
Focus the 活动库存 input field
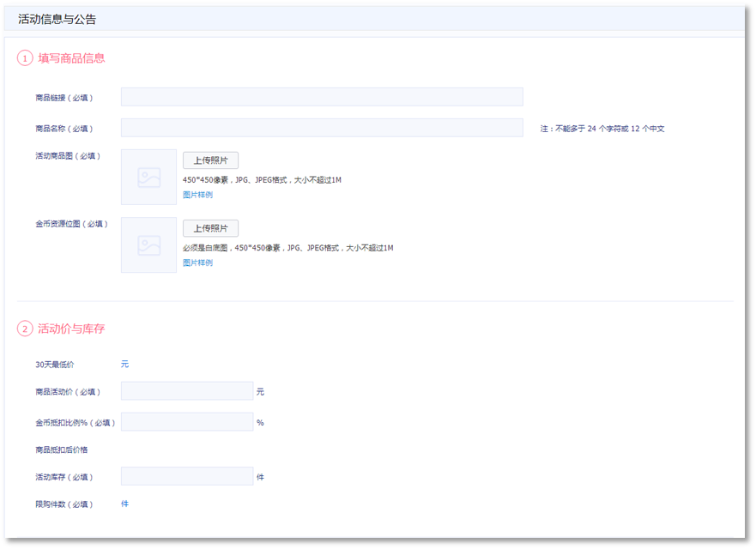[187, 476]
